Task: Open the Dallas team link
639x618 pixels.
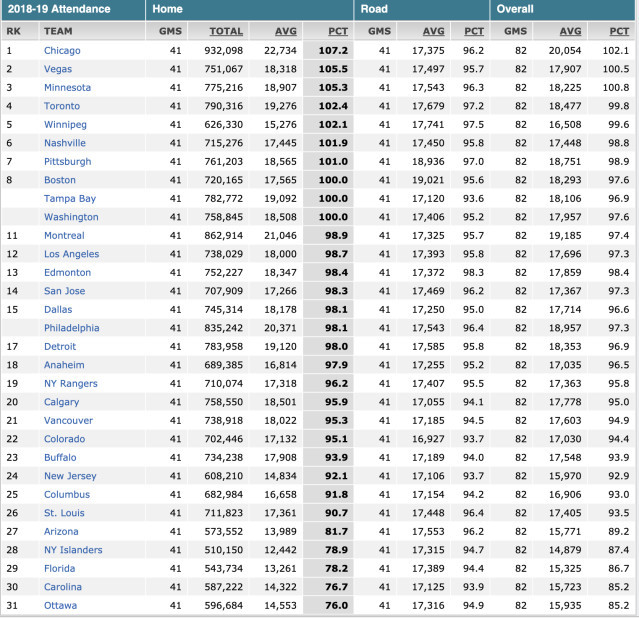Action: point(58,309)
